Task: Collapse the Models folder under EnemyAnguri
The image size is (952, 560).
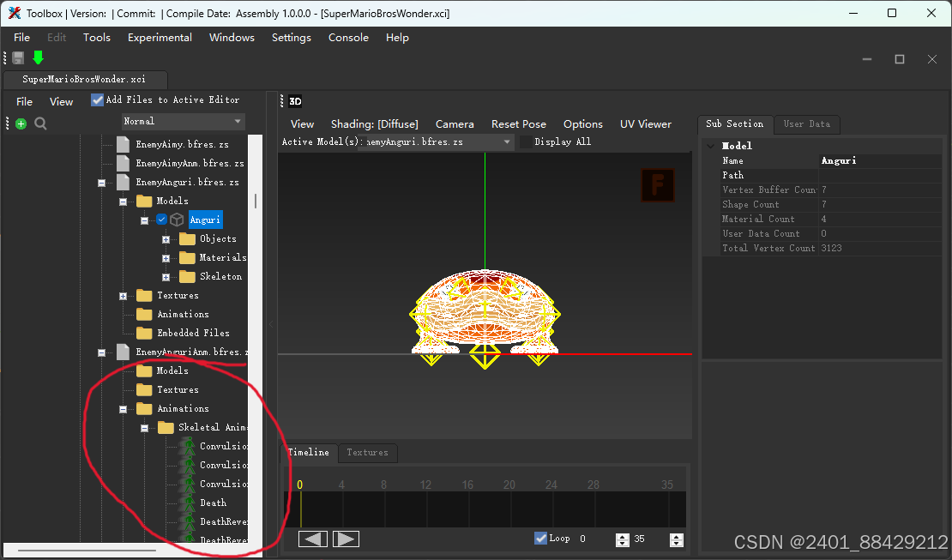Action: click(x=124, y=202)
